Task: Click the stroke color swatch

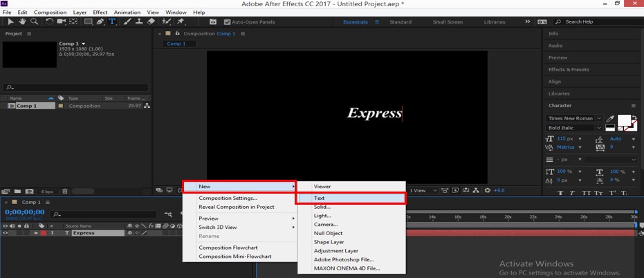Action: point(632,126)
